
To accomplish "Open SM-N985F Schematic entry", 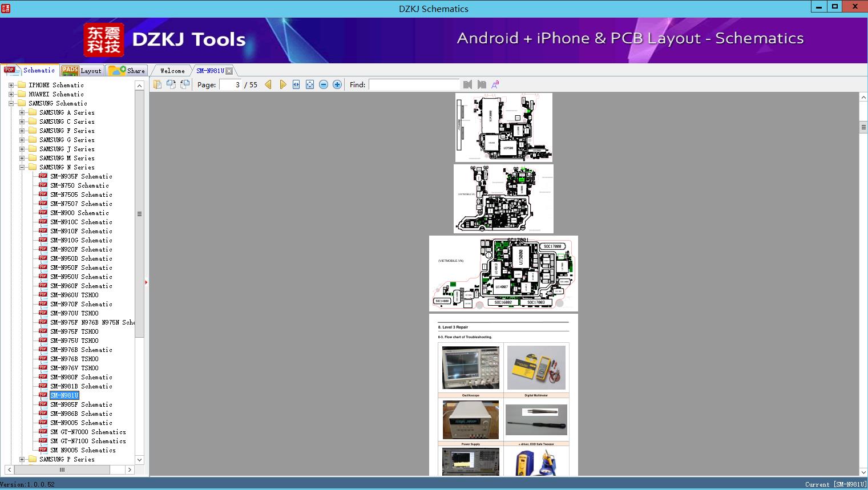I will click(x=81, y=404).
